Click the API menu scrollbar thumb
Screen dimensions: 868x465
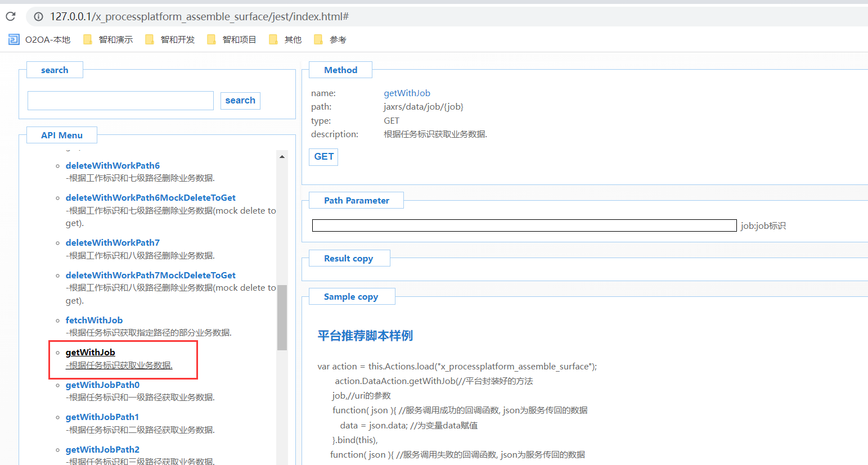coord(282,318)
